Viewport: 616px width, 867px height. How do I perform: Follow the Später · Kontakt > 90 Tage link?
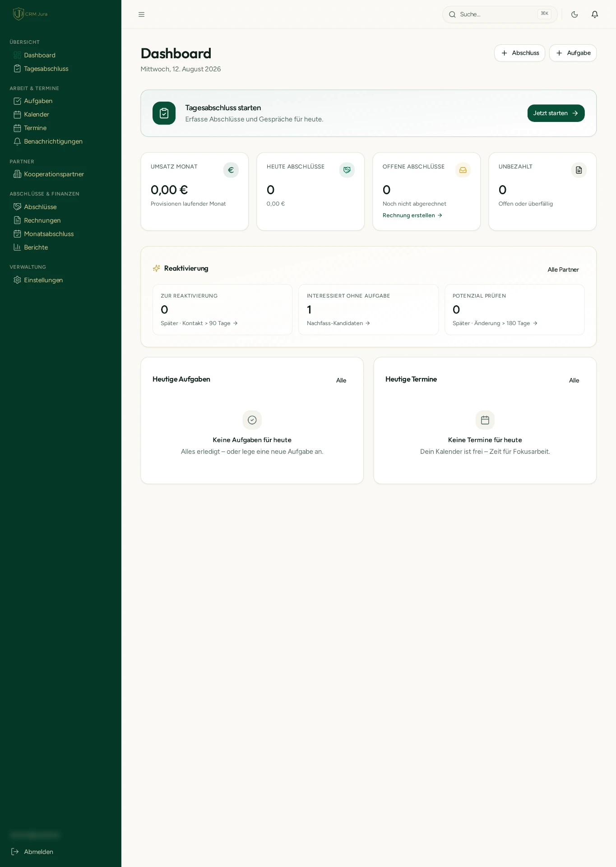199,323
